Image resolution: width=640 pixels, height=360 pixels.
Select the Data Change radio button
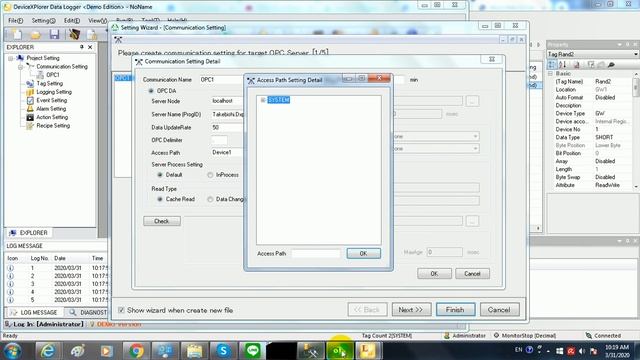click(210, 200)
